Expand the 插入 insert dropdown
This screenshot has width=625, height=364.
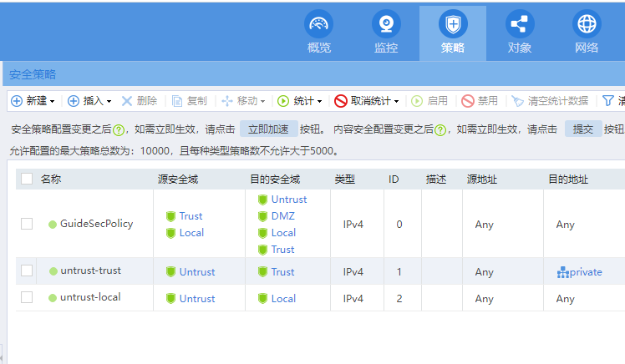click(x=109, y=101)
